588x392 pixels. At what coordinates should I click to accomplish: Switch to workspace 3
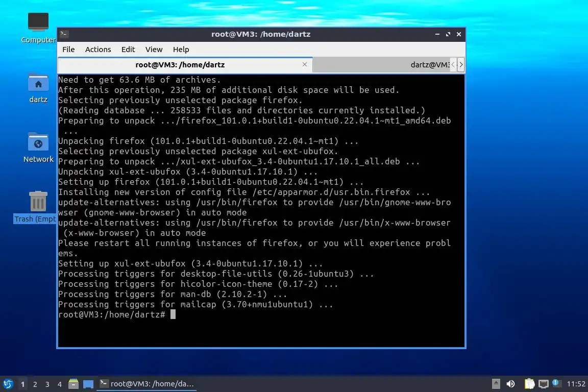point(47,384)
